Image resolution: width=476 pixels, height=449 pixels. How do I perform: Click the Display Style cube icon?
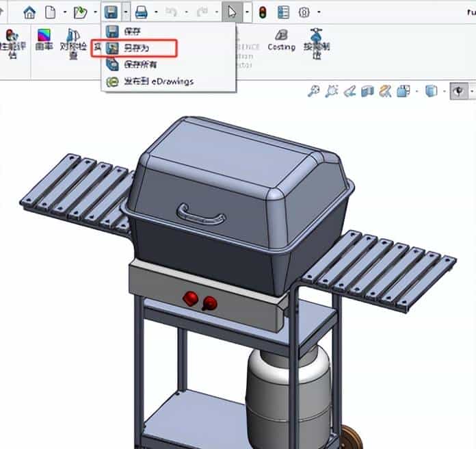pos(432,91)
